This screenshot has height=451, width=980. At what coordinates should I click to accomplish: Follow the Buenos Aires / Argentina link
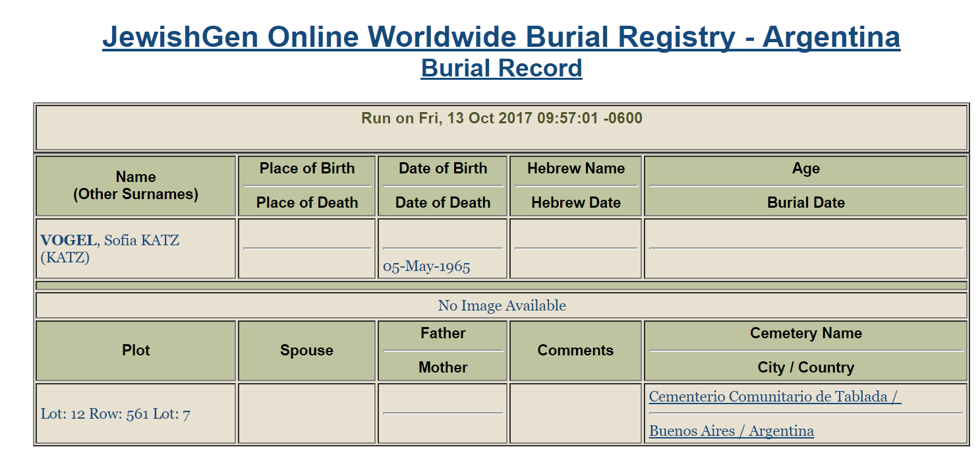731,431
